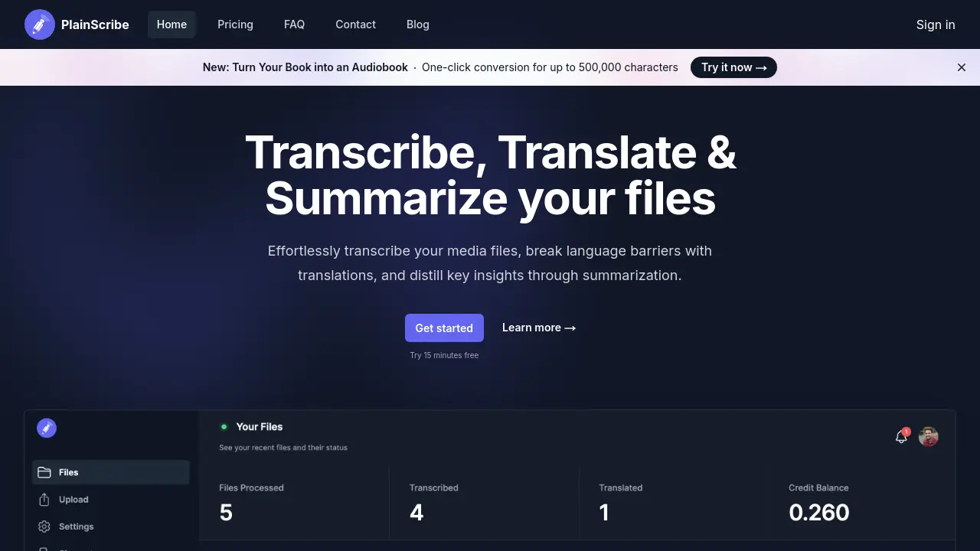Click the Sign in link
The image size is (980, 551).
point(935,24)
